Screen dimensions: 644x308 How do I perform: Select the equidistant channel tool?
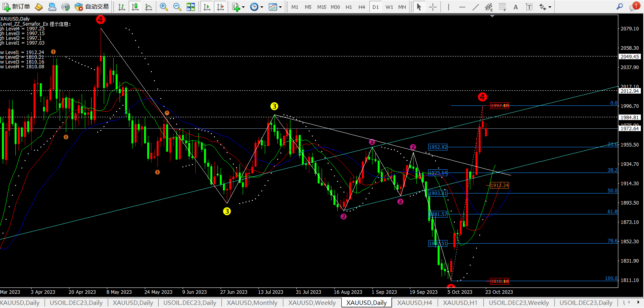click(x=489, y=7)
